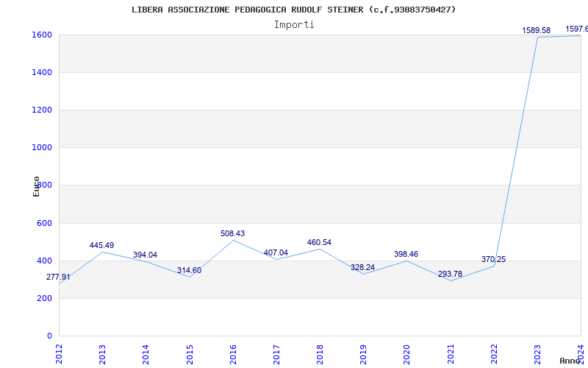Click the 508.43 peak value for 2016
Viewport: 588px width, 368px height.
(x=232, y=233)
